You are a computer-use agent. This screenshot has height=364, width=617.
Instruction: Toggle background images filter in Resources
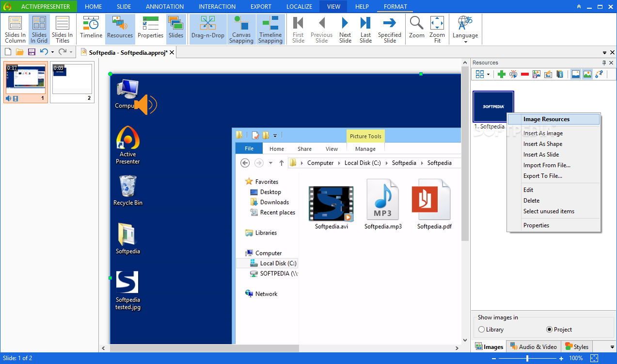(x=576, y=74)
